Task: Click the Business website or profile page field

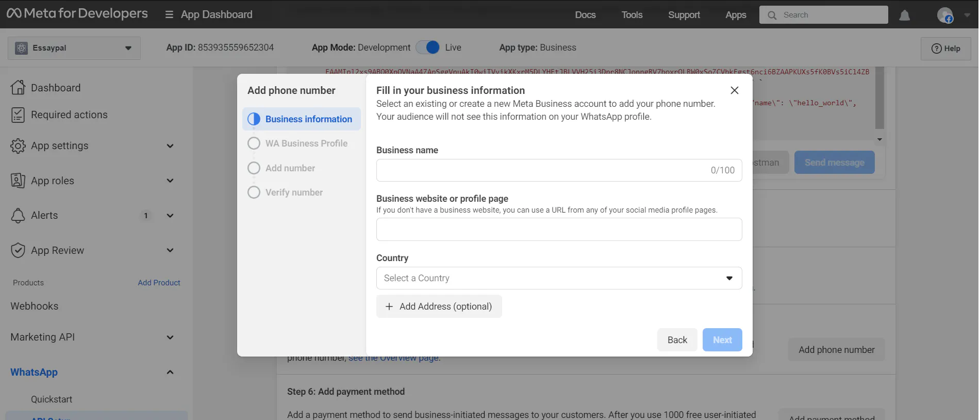Action: [x=559, y=230]
